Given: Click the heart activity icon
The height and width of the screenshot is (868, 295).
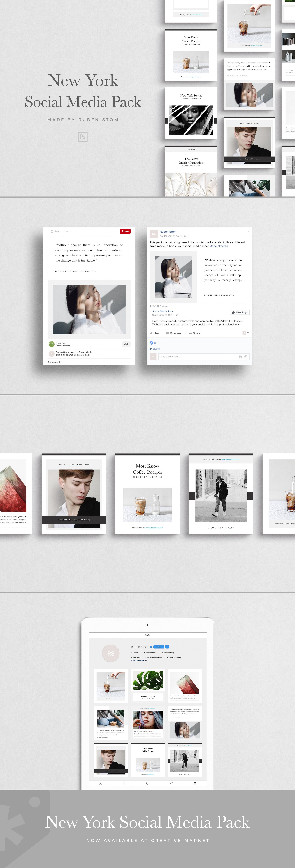Looking at the screenshot, I should coord(171,783).
